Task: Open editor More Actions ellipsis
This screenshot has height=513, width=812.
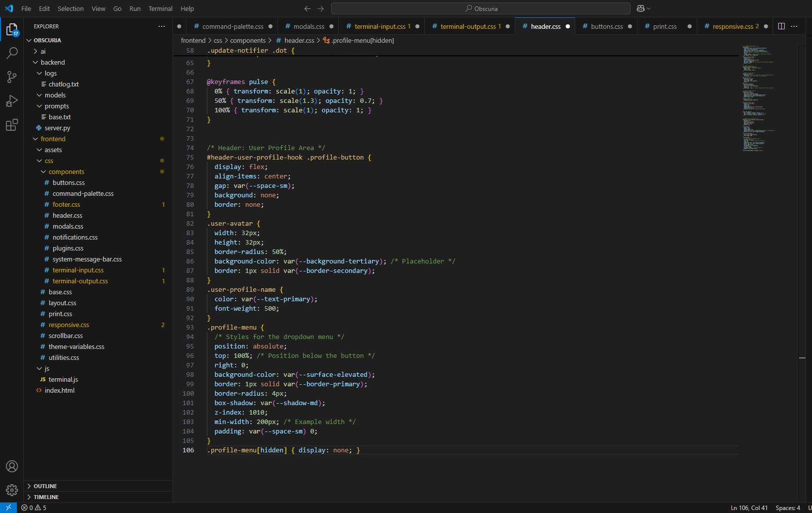Action: pos(794,26)
